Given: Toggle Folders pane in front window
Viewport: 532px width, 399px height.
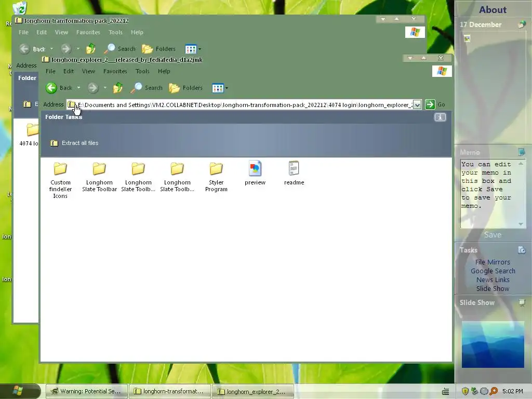Looking at the screenshot, I should (186, 88).
